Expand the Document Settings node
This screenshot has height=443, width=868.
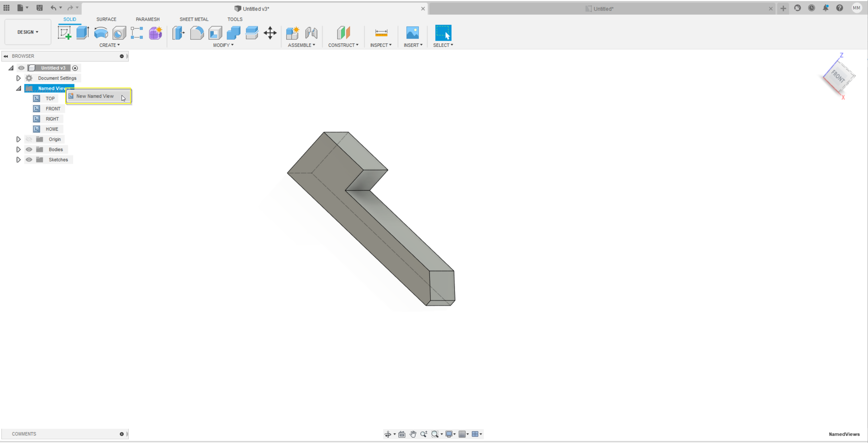pos(18,78)
